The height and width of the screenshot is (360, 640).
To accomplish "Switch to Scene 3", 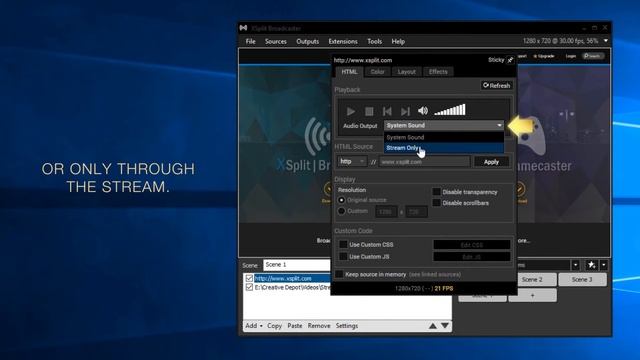I will click(x=582, y=280).
